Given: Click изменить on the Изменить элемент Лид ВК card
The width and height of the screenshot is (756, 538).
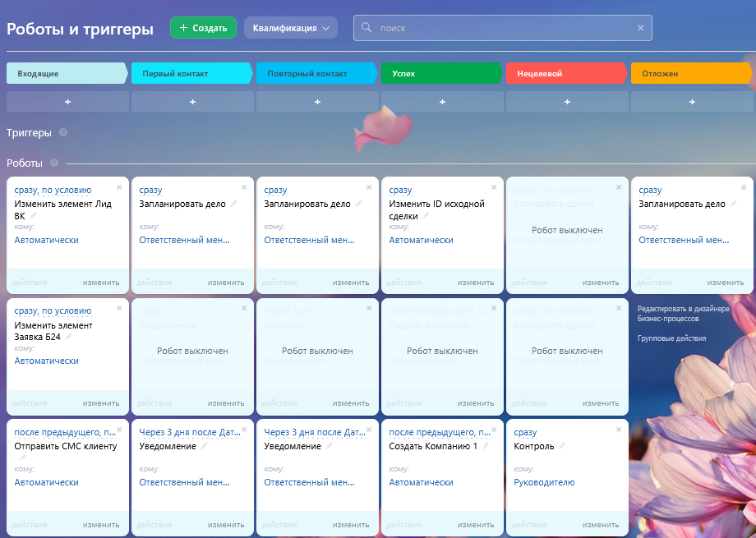Looking at the screenshot, I should (101, 283).
